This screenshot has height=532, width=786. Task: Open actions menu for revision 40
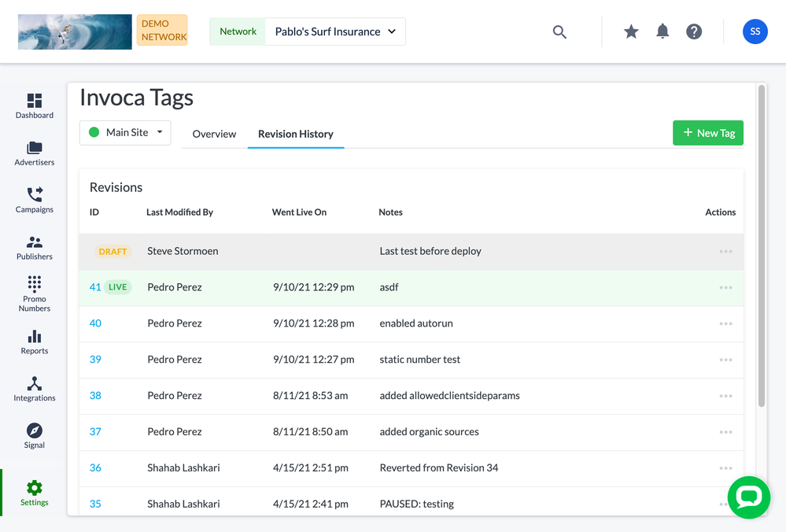[726, 323]
